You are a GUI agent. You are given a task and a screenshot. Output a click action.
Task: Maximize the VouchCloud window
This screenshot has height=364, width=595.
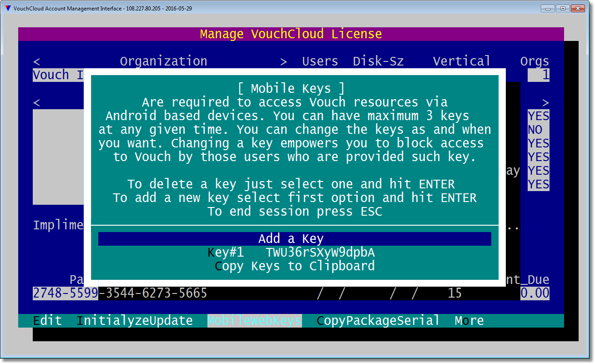[x=563, y=8]
